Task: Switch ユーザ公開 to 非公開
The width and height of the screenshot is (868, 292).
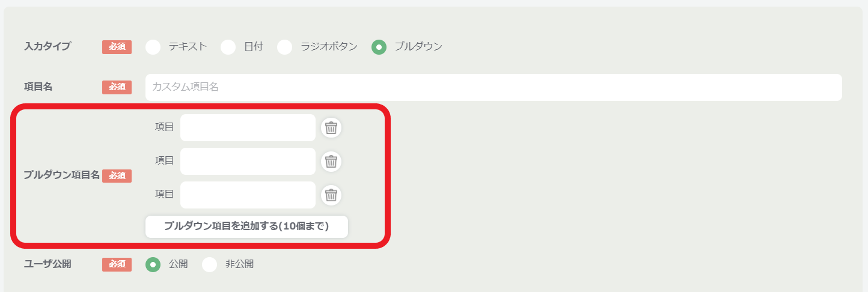Action: click(209, 264)
